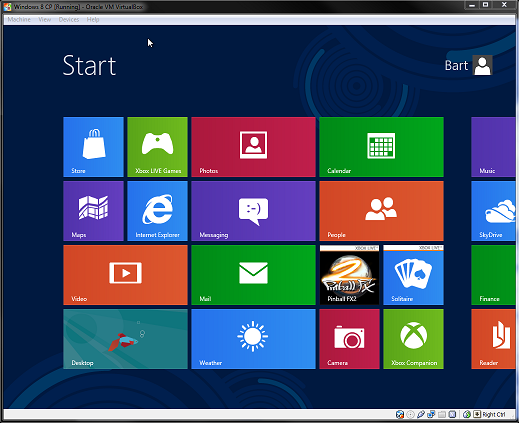Image resolution: width=519 pixels, height=423 pixels.
Task: Click the VirtualBox title bar icon
Action: click(x=7, y=7)
